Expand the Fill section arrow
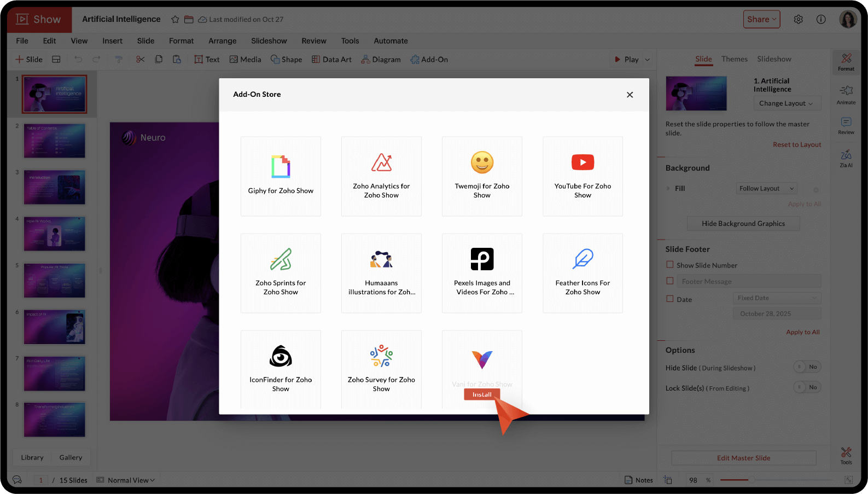Screen dimensions: 868x494 [x=668, y=188]
